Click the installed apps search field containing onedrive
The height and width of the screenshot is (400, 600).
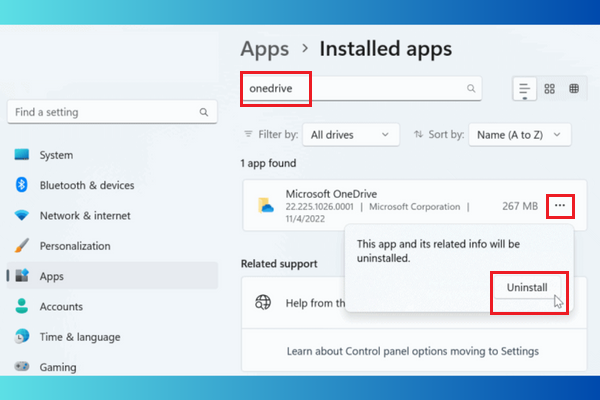362,88
